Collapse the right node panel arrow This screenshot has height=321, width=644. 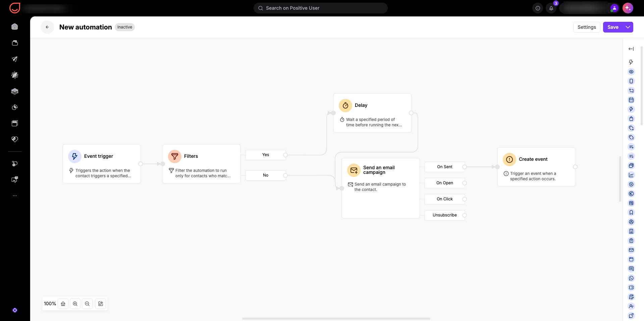pos(631,49)
